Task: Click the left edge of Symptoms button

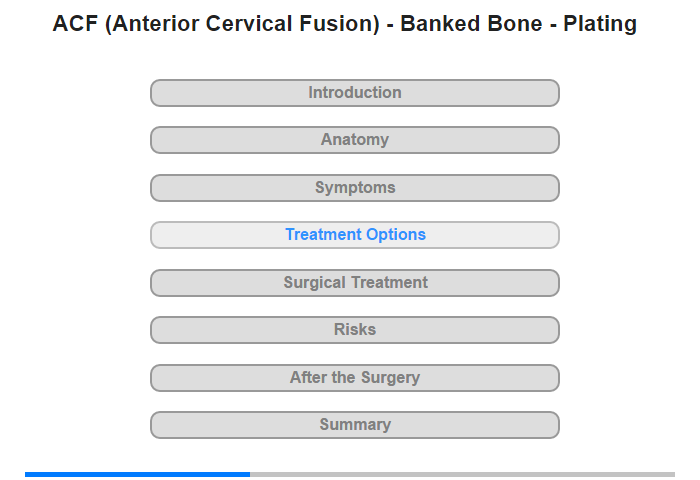Action: pos(154,188)
